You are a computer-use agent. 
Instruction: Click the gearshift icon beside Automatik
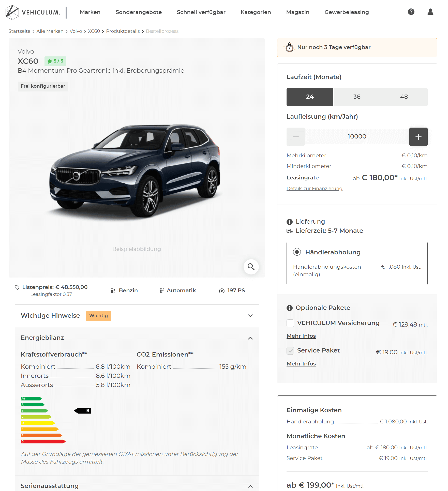click(x=161, y=291)
